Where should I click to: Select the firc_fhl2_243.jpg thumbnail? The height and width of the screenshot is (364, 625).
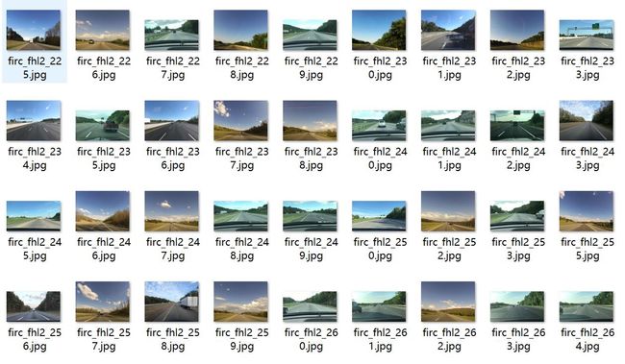[x=587, y=121]
